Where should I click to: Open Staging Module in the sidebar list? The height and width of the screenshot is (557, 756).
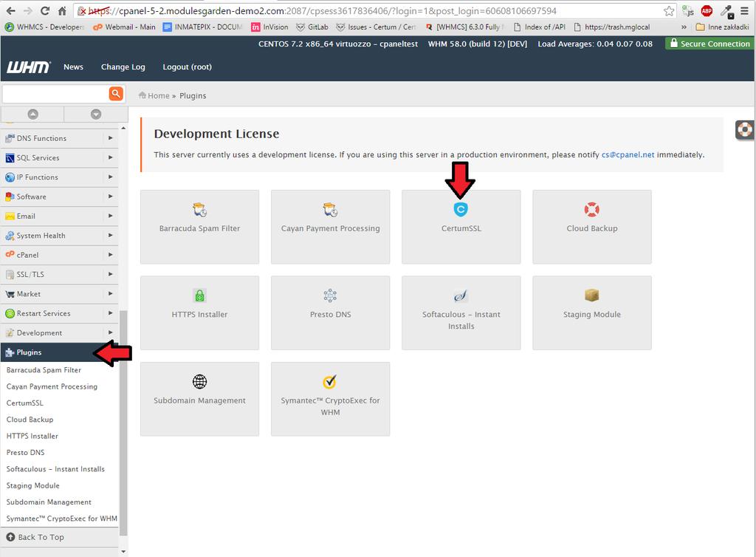(32, 485)
